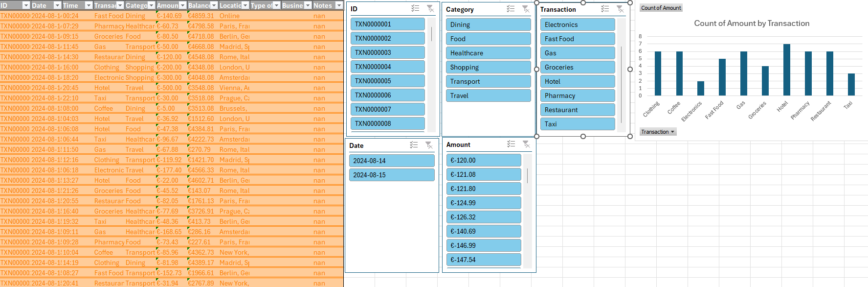The image size is (868, 287).
Task: Filter by €-120.00 in Amount slicer
Action: point(484,160)
